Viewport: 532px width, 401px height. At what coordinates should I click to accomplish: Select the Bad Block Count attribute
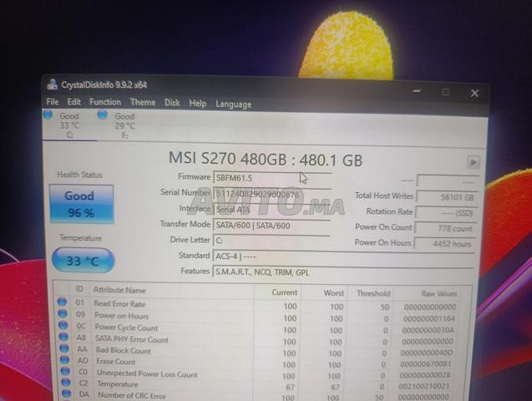(123, 350)
